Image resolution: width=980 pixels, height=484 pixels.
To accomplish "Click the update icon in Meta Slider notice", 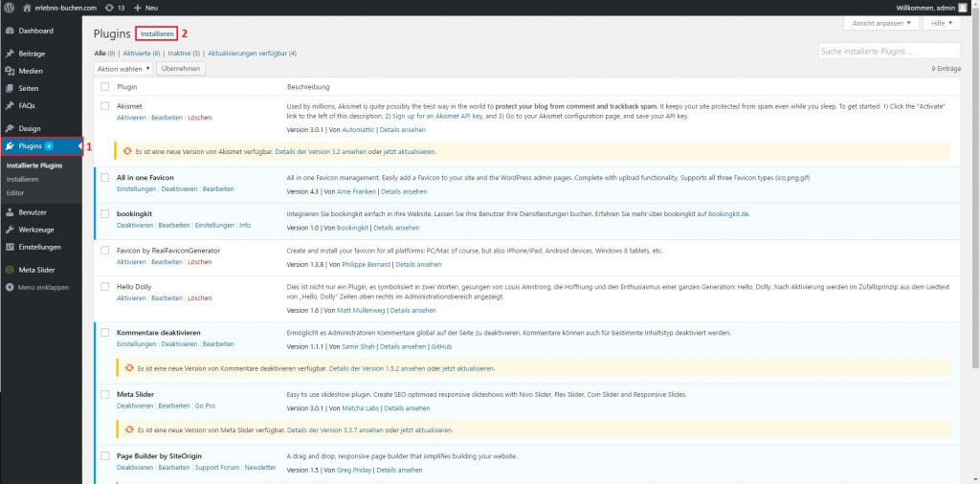I will point(129,429).
